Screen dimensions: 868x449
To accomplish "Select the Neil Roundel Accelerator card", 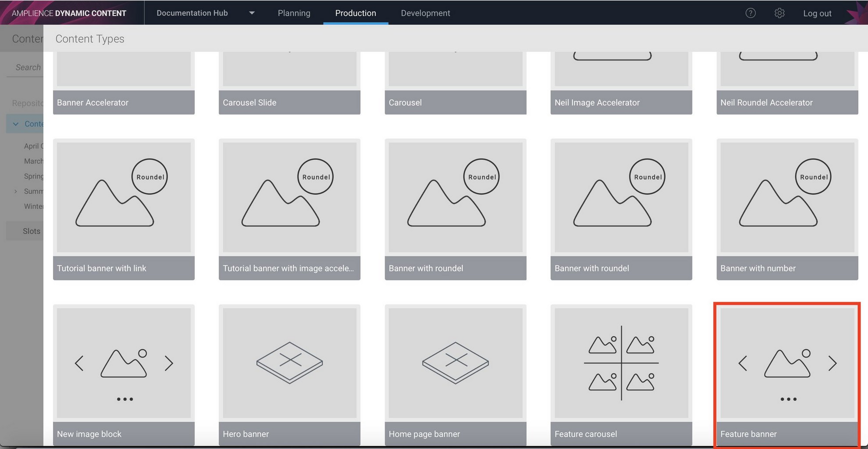I will click(787, 83).
